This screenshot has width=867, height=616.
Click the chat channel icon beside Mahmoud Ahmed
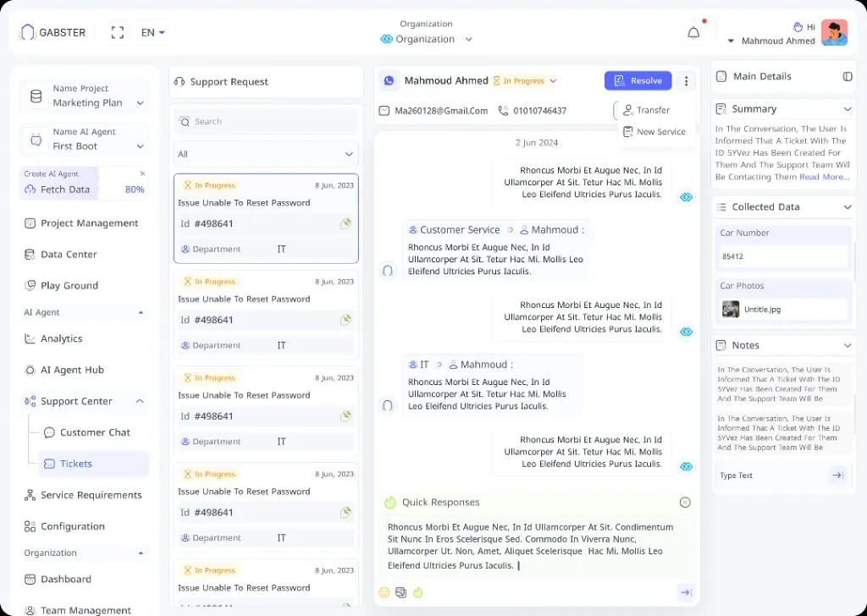(389, 80)
